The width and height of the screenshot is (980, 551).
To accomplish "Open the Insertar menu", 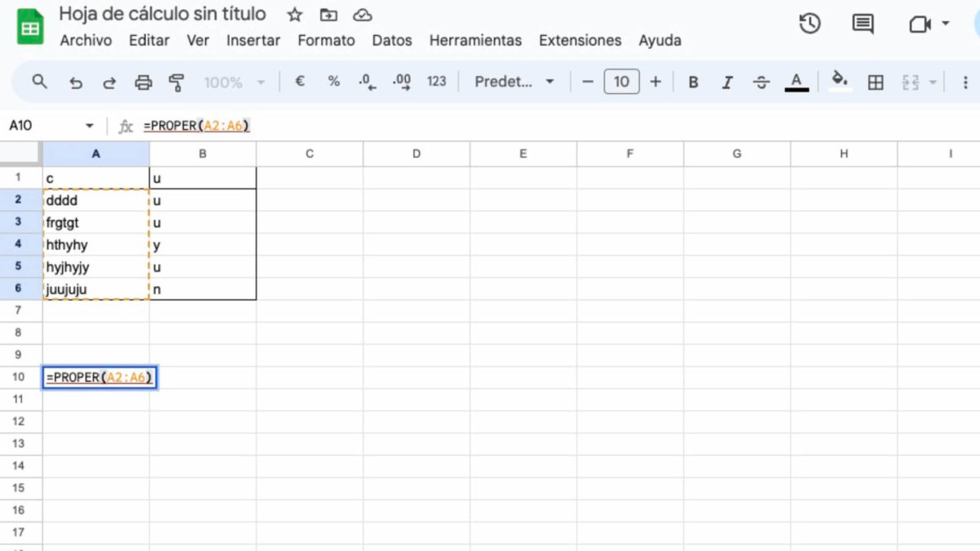I will (x=253, y=40).
